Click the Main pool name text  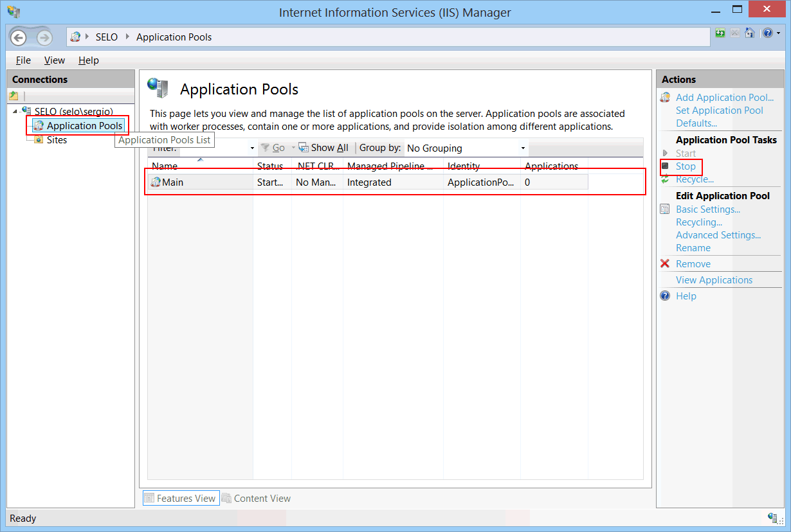(172, 182)
